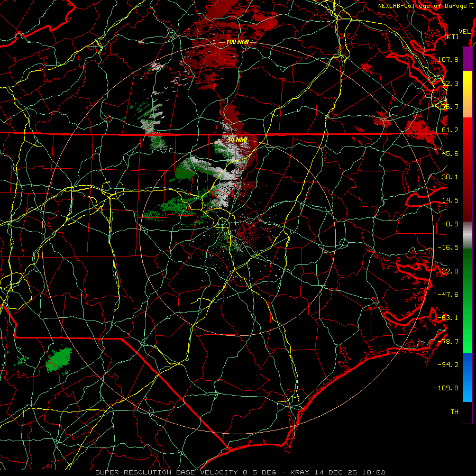The height and width of the screenshot is (476, 476).
Task: Click the [KT] units label
Action: [452, 36]
